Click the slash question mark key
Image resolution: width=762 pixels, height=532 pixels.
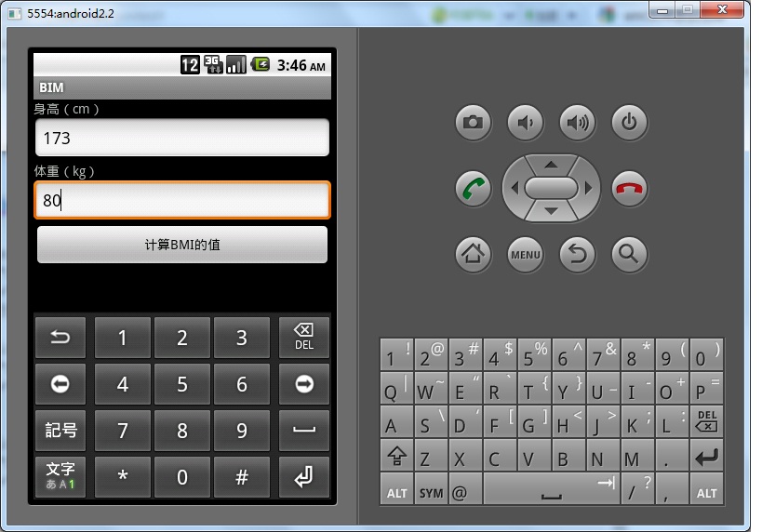tap(637, 489)
